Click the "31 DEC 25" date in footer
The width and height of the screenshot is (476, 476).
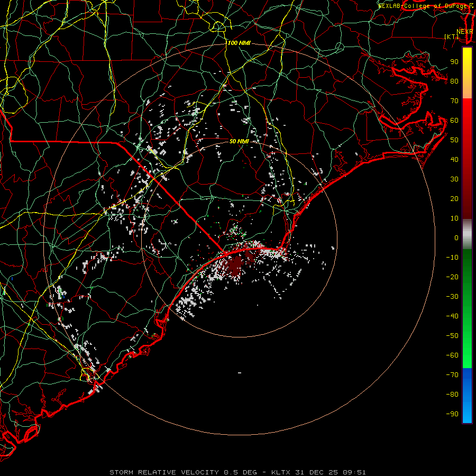(x=317, y=472)
